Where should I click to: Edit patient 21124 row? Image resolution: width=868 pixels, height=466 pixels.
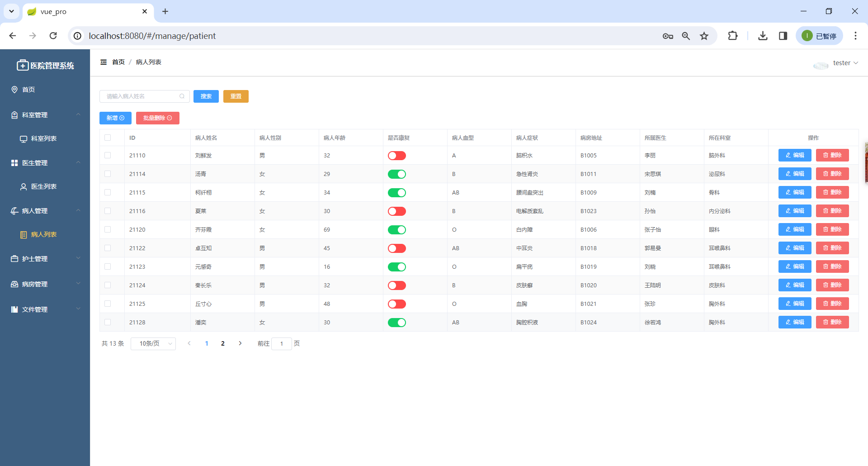pos(795,285)
